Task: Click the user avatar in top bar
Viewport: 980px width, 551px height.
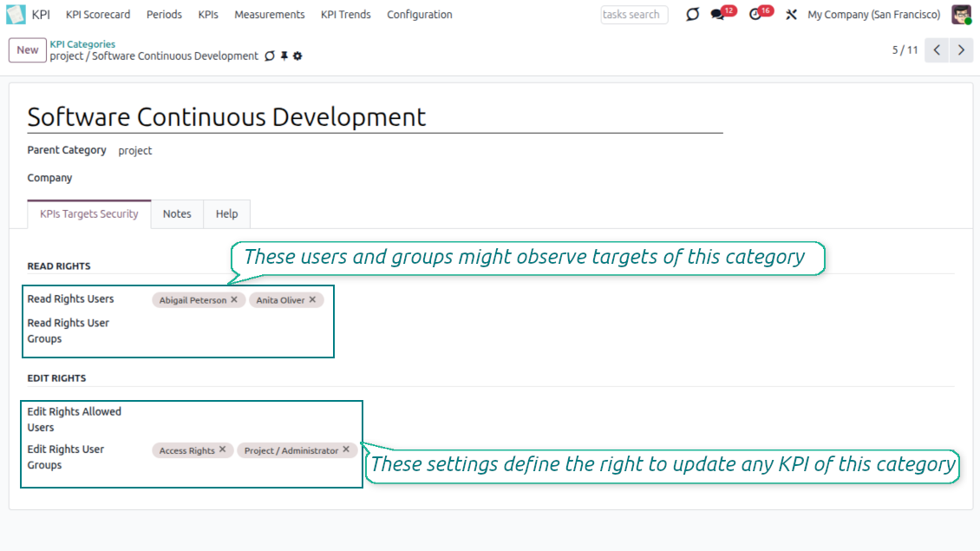Action: point(961,15)
